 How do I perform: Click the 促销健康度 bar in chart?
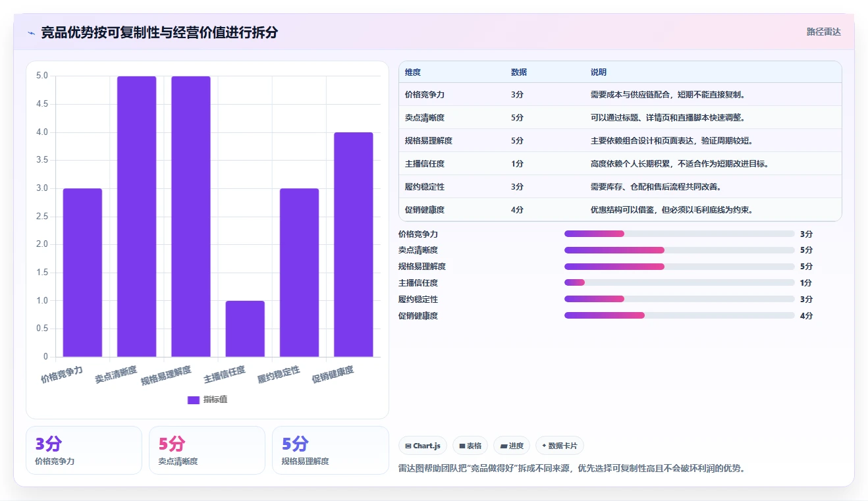354,245
